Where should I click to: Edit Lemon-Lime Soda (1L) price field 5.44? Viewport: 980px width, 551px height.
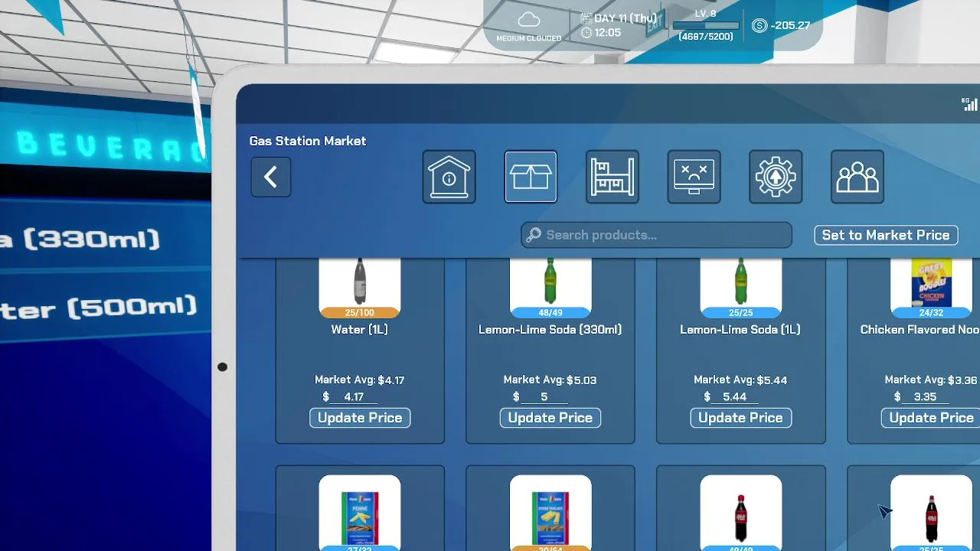click(734, 397)
